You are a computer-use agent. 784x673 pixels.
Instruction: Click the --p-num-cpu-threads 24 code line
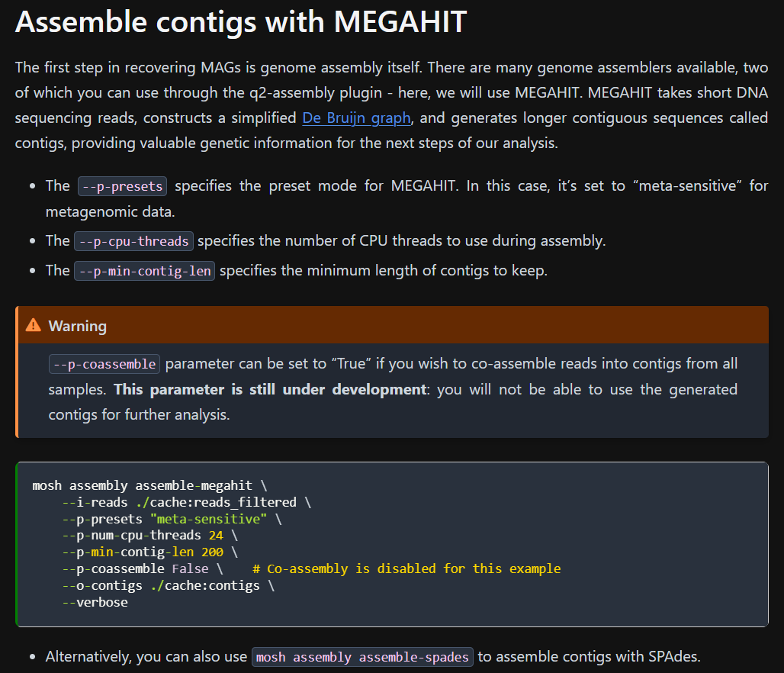pyautogui.click(x=146, y=535)
